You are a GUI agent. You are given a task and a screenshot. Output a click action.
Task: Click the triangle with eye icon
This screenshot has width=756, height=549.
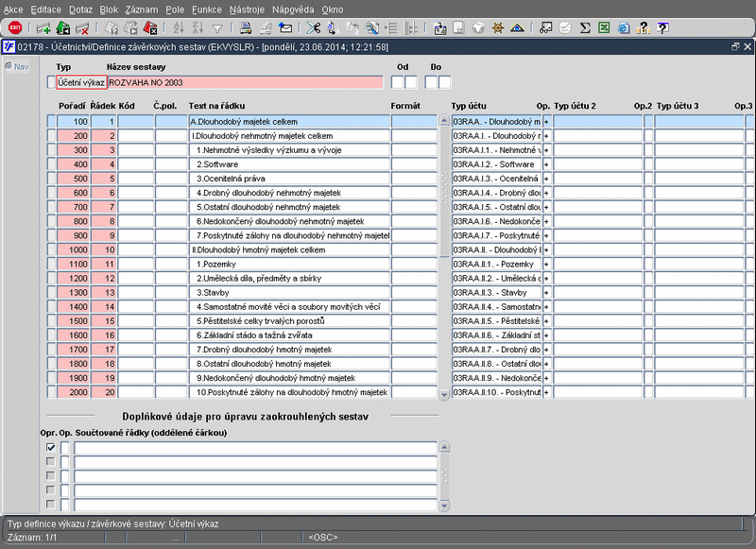517,28
